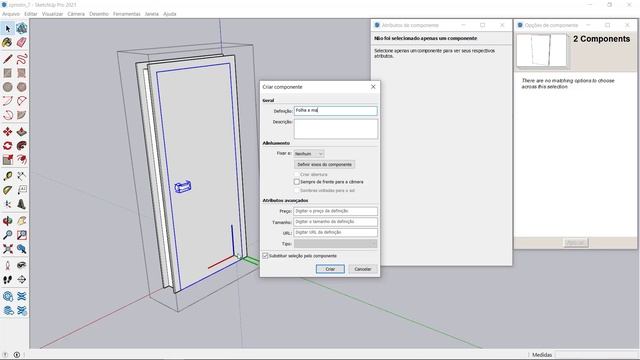
Task: Activate the Look Around eye tool
Action: tap(22, 265)
